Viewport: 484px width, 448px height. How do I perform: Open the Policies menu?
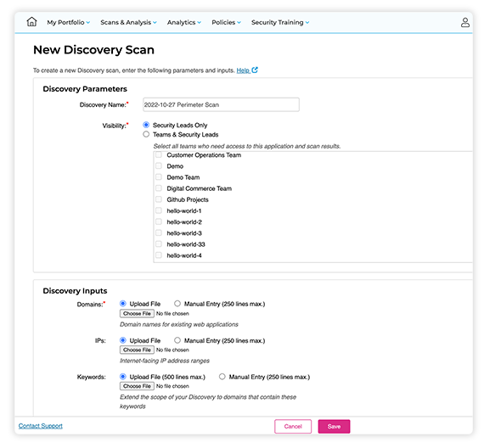pos(226,22)
